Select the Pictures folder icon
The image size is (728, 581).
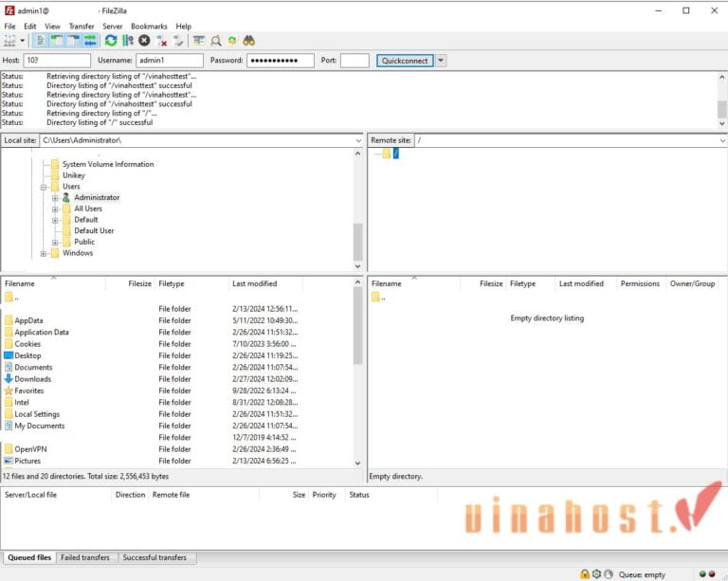(9, 461)
